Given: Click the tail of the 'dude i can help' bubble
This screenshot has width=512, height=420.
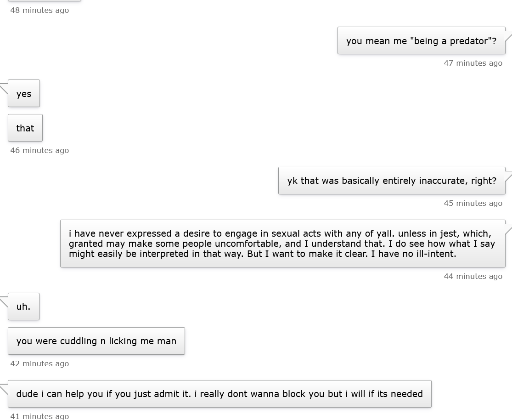Looking at the screenshot, I should 4,389.
